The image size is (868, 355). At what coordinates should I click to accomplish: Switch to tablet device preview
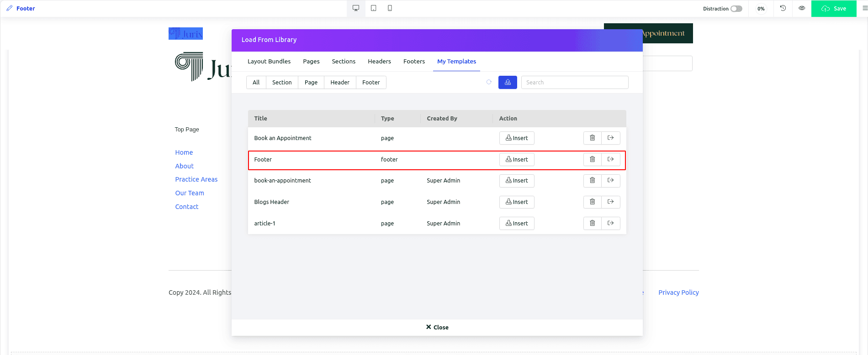point(373,8)
